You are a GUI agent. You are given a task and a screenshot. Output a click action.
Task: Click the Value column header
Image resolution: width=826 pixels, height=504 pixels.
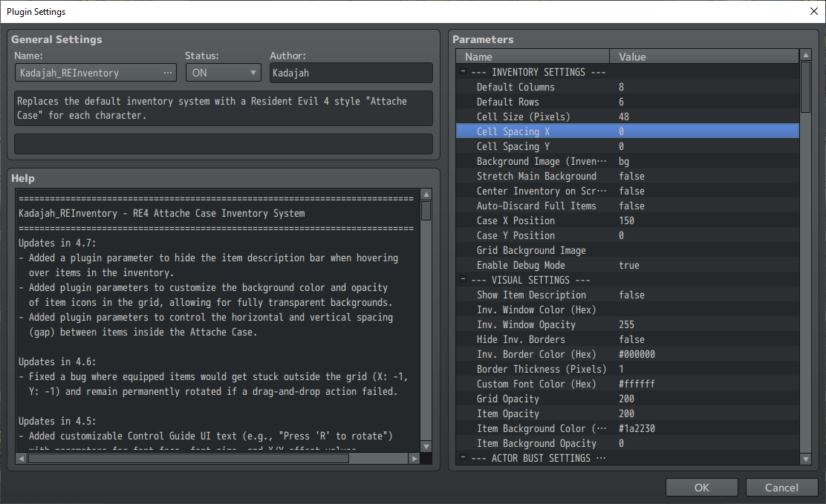coord(704,56)
